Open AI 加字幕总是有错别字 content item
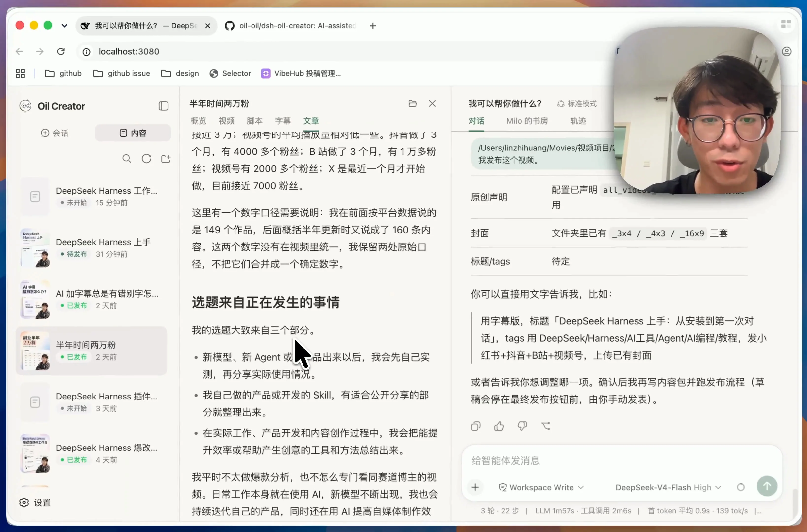The width and height of the screenshot is (807, 532). tap(92, 299)
